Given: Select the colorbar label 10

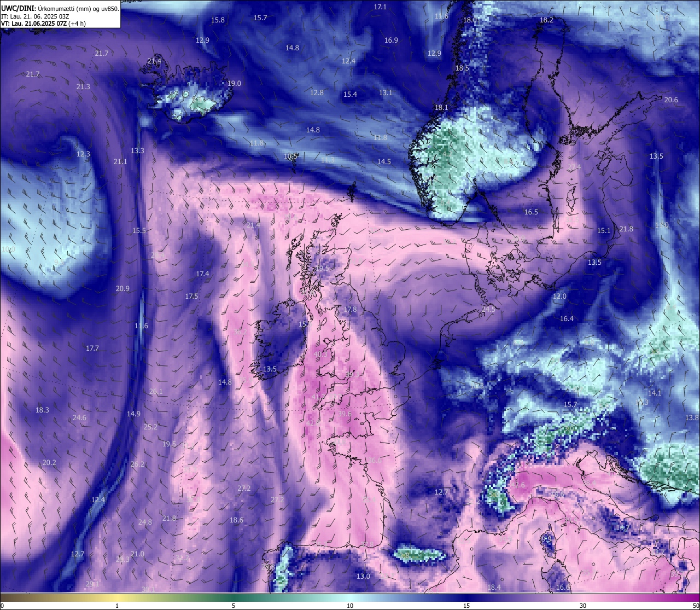Looking at the screenshot, I should coord(350,606).
